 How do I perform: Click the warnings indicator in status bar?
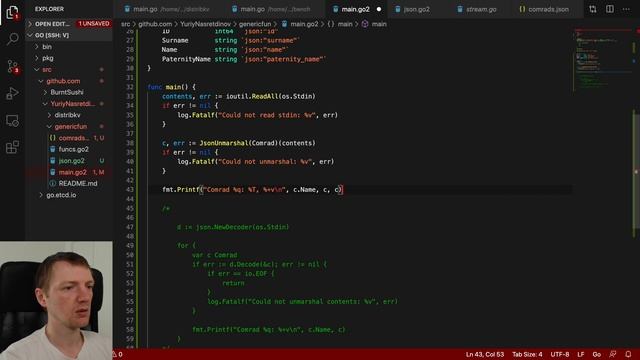[118, 354]
